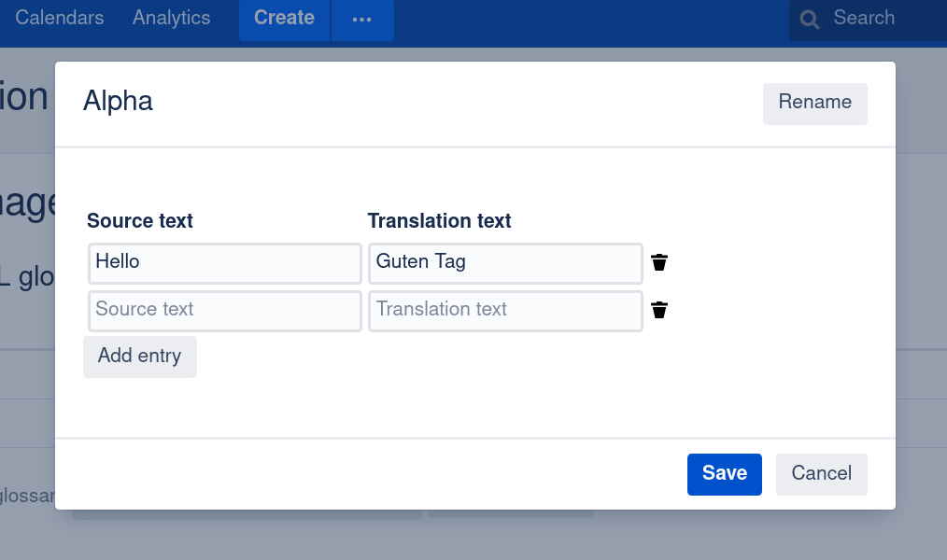Viewport: 947px width, 560px height.
Task: Save the glossary changes
Action: pos(724,473)
